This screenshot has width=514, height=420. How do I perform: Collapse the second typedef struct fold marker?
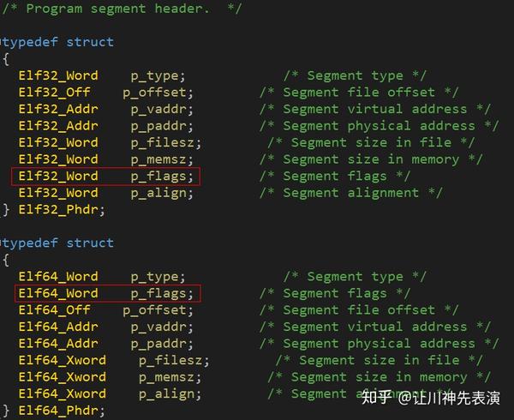point(2,243)
